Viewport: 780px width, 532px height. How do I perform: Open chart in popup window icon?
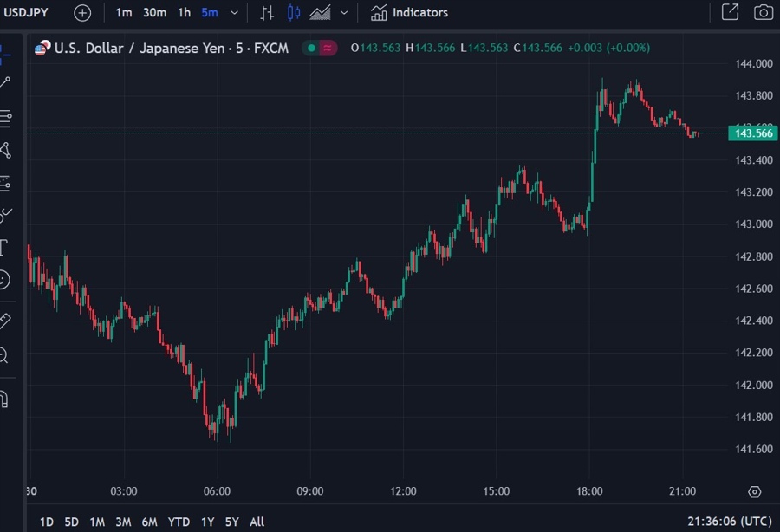pos(730,12)
